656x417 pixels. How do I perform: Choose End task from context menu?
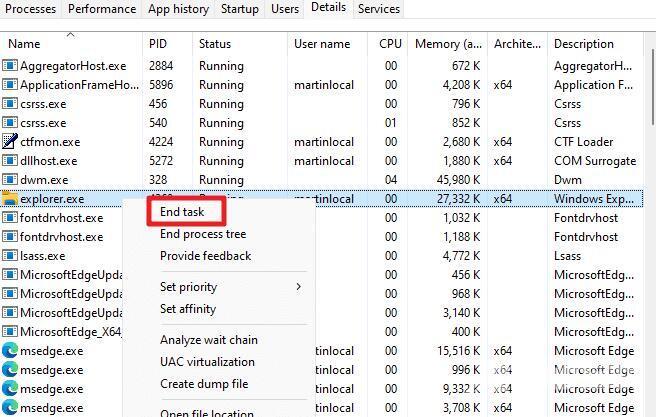(x=182, y=212)
